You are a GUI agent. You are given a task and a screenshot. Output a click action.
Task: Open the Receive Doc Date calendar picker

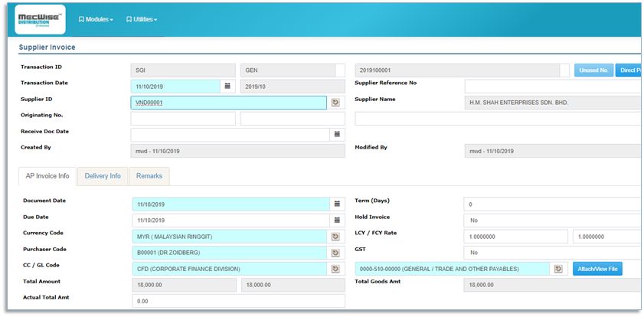coord(335,135)
